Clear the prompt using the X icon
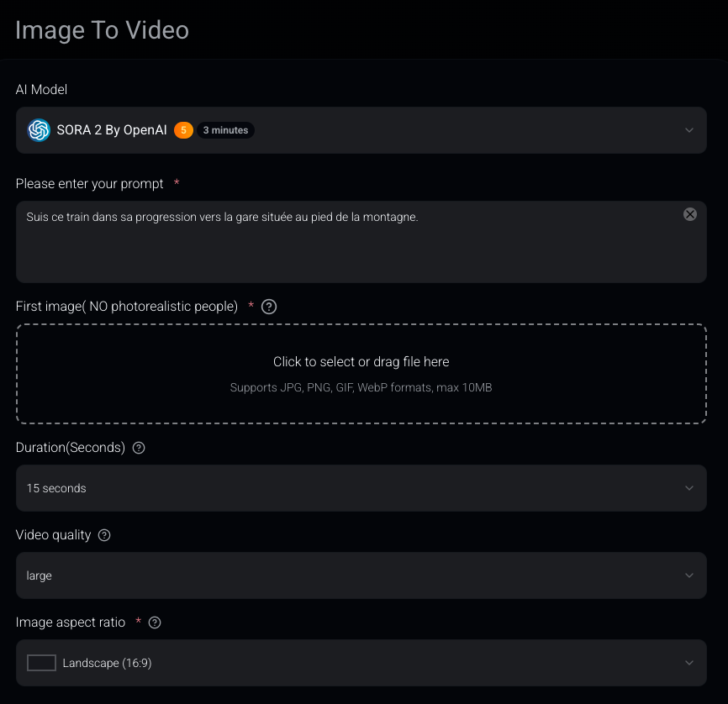This screenshot has height=704, width=728. point(690,214)
